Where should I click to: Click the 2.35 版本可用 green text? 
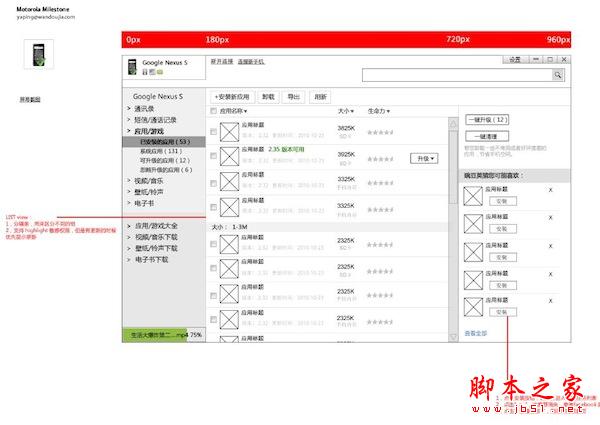[286, 149]
